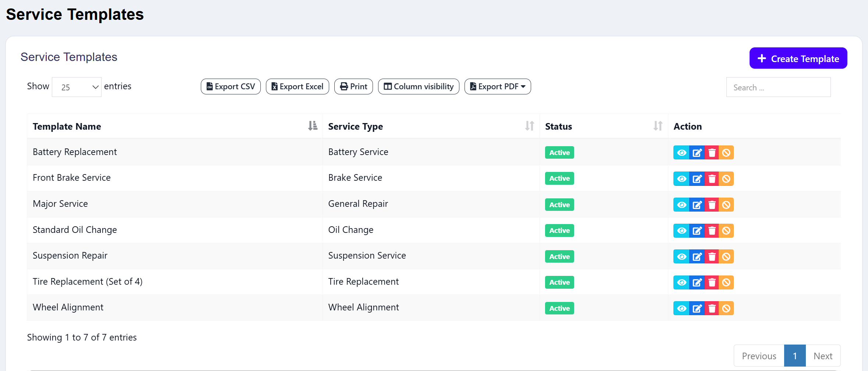Viewport: 868px width, 371px height.
Task: Select page 1 in pagination
Action: click(795, 356)
